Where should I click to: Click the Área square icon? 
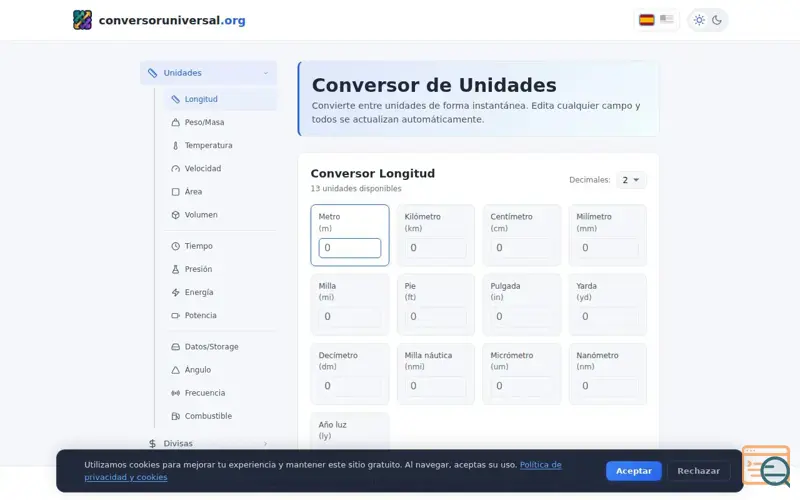click(176, 192)
